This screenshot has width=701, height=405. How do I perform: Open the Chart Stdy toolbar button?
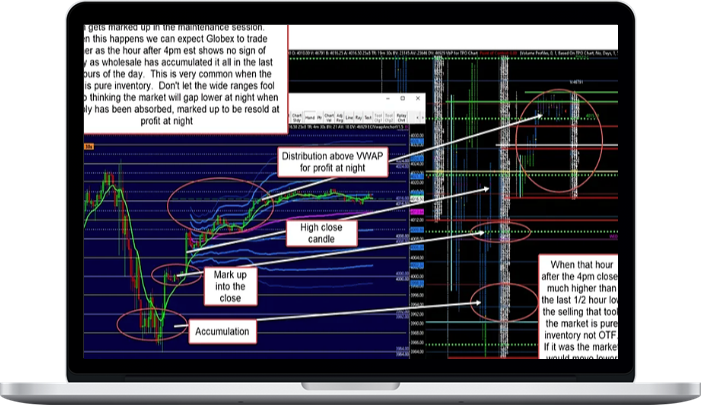[296, 117]
